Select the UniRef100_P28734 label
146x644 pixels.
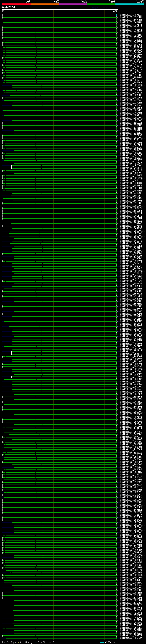[x=131, y=47]
